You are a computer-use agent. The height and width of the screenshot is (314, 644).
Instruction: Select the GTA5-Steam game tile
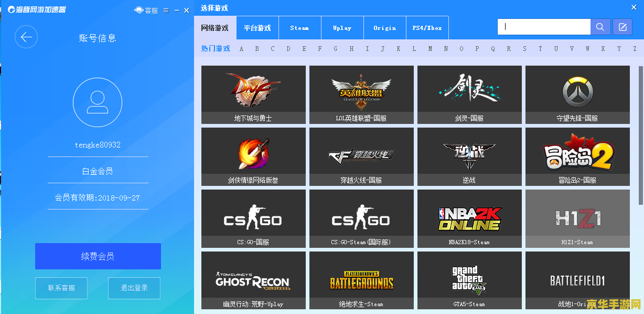(469, 280)
